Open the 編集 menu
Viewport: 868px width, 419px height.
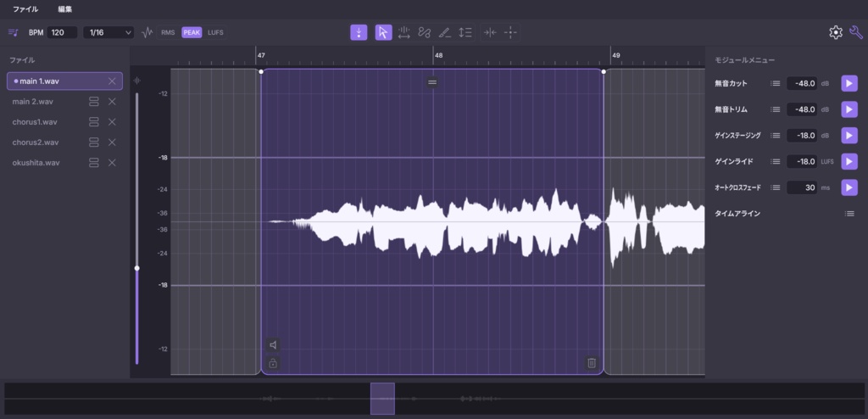tap(64, 9)
